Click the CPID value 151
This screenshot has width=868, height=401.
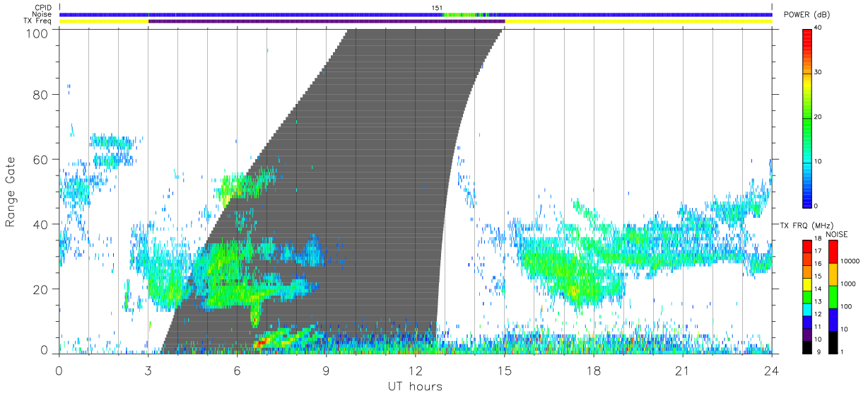[x=437, y=8]
